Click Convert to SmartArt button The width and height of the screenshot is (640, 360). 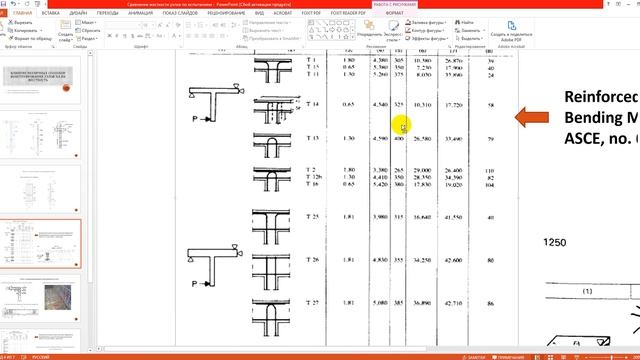click(271, 38)
